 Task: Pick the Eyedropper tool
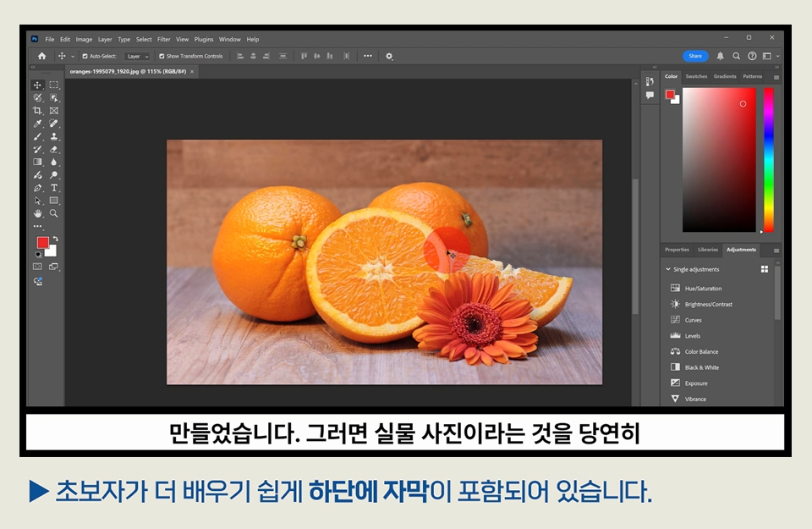click(x=37, y=124)
